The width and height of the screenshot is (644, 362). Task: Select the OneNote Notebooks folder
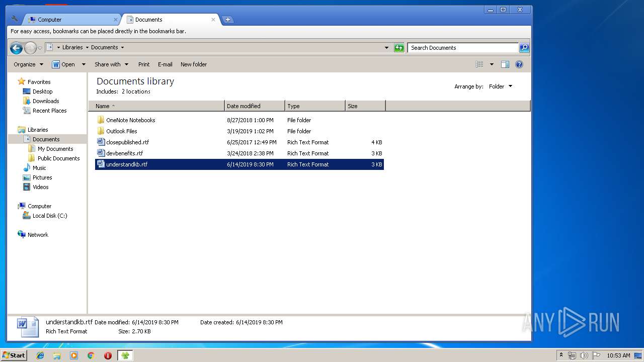239,120
